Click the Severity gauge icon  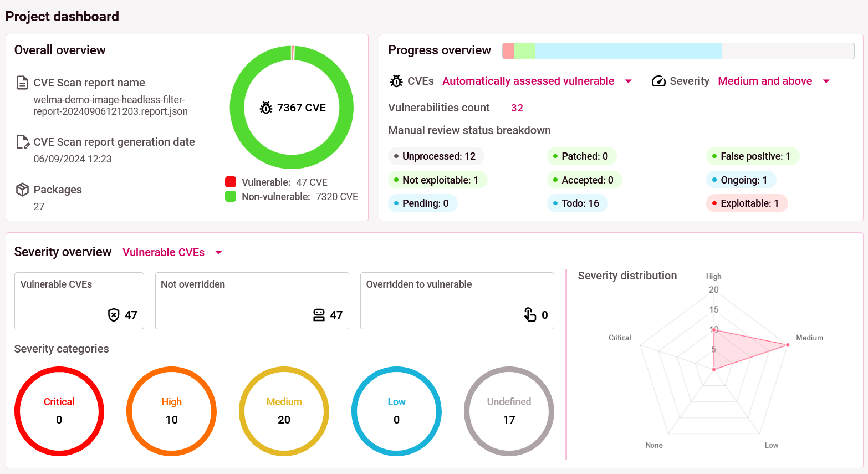pos(658,81)
